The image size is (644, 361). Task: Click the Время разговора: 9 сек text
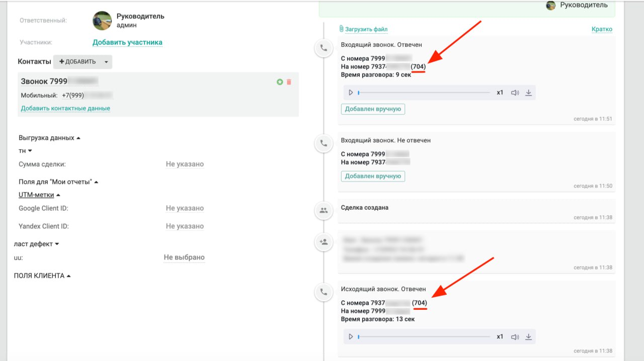pos(376,74)
